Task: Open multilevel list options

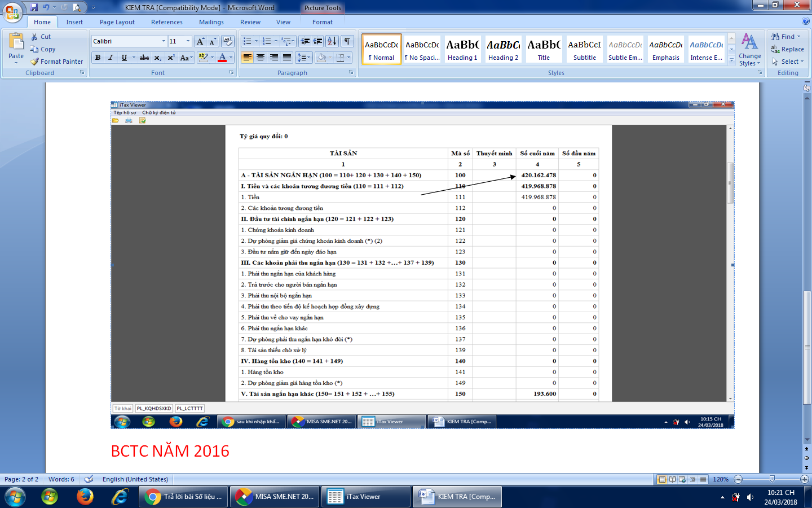Action: point(288,41)
